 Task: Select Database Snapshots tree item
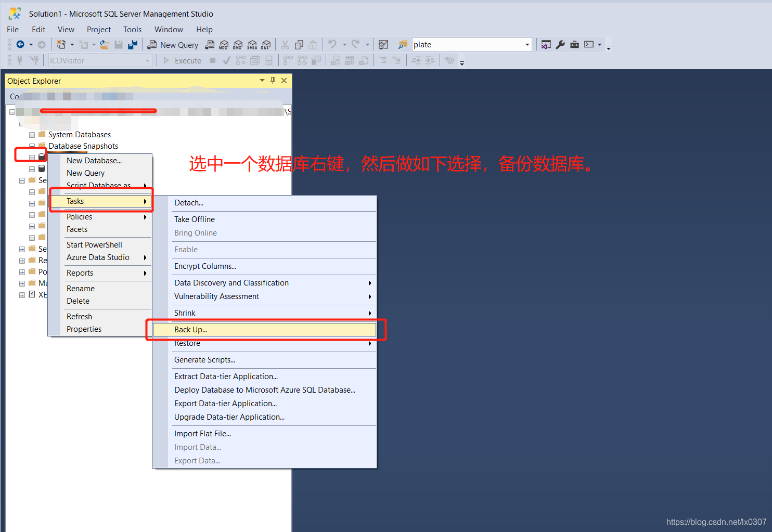83,146
